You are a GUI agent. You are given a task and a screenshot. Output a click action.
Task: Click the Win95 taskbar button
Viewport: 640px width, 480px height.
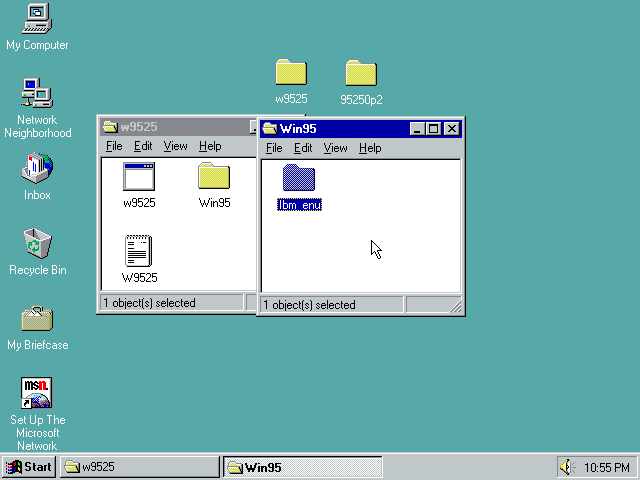coord(302,467)
